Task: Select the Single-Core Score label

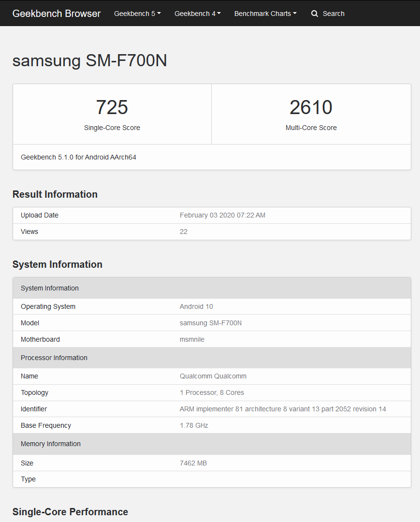Action: (x=112, y=128)
